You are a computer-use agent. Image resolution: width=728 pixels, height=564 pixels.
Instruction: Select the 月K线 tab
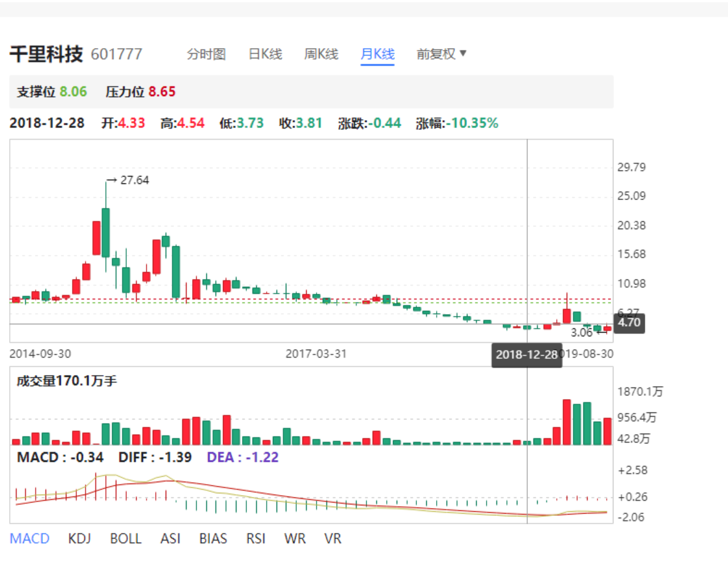tap(377, 54)
